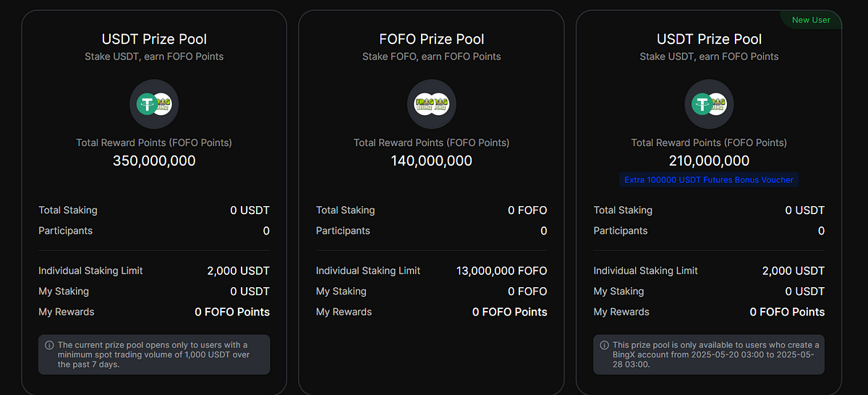Select the FOFO Prize Pool title
The image size is (868, 395).
(432, 39)
